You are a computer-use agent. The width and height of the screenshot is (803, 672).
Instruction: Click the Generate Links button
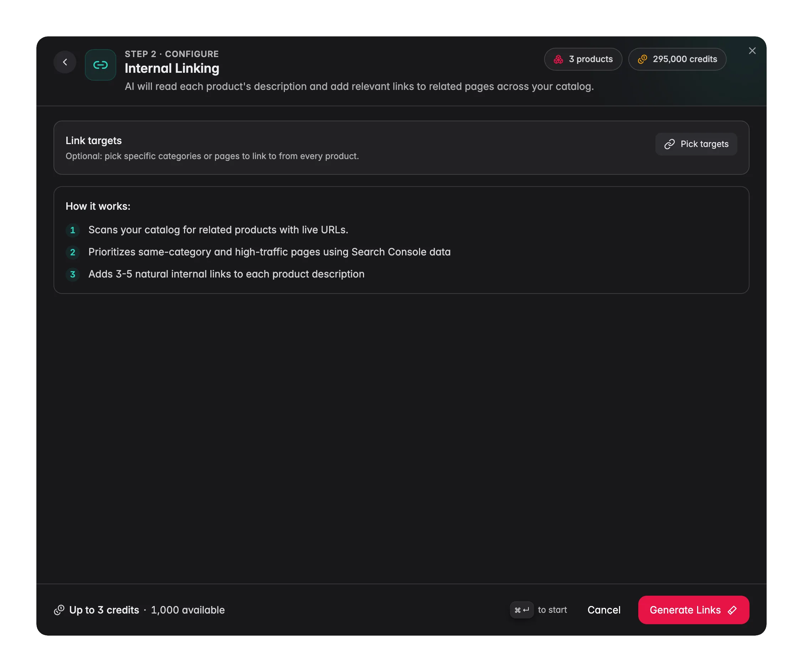693,610
